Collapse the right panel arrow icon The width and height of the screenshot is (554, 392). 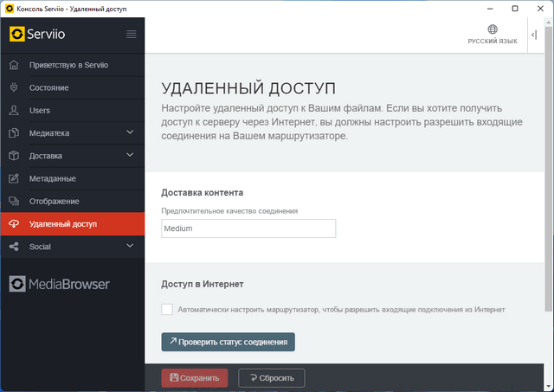click(534, 35)
